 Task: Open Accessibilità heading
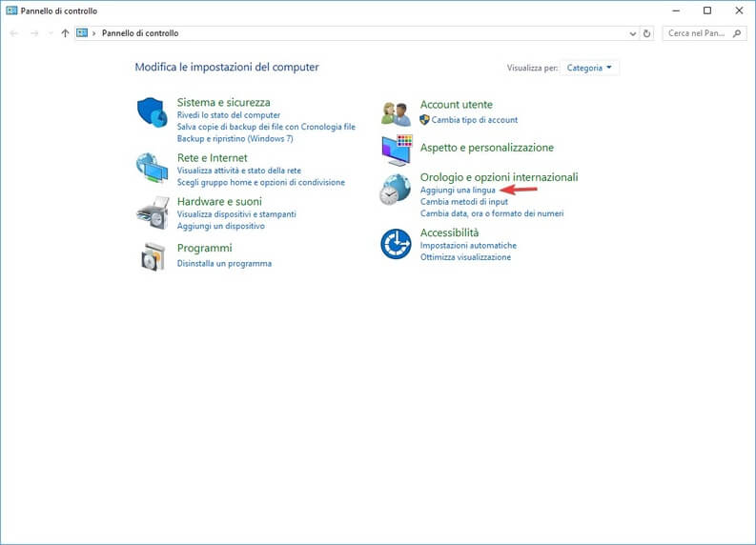pyautogui.click(x=449, y=232)
